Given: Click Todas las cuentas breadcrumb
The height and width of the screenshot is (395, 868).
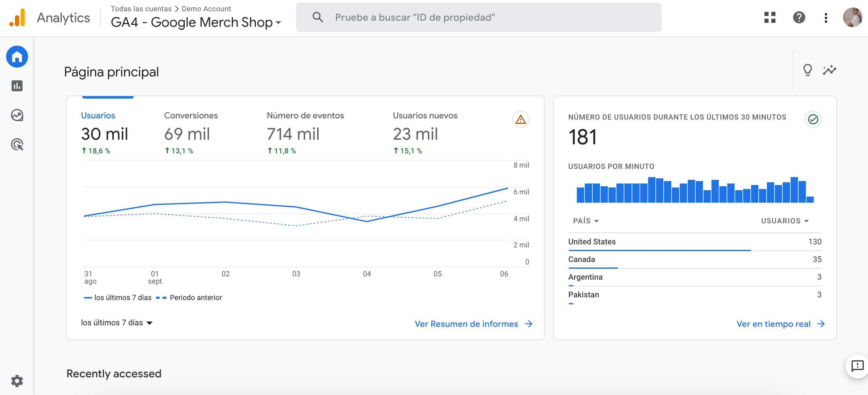Looking at the screenshot, I should click(141, 9).
